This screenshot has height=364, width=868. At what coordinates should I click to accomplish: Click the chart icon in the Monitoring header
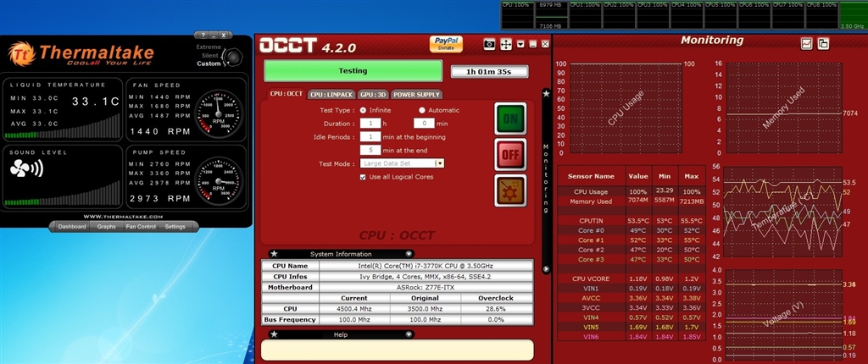pos(807,44)
